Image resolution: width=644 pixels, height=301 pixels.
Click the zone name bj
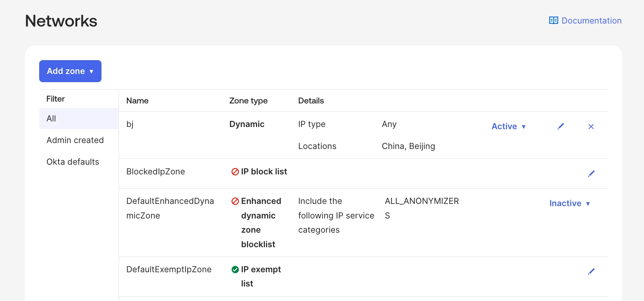click(x=130, y=124)
